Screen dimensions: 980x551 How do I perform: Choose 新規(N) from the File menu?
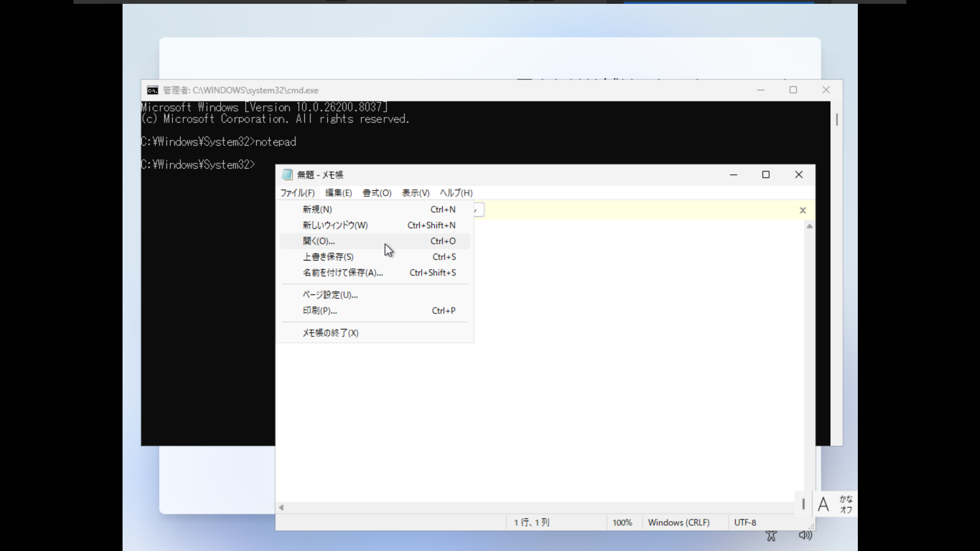[x=375, y=209]
